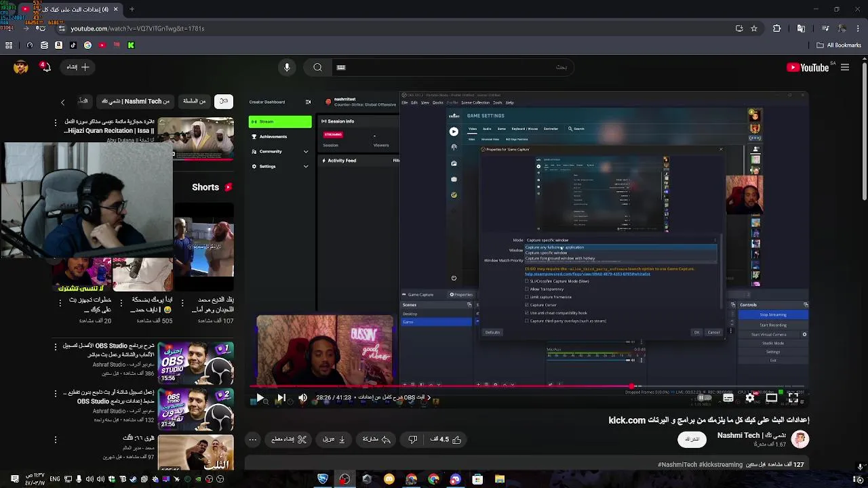Enable the Limit capture framerate checkbox

click(527, 297)
